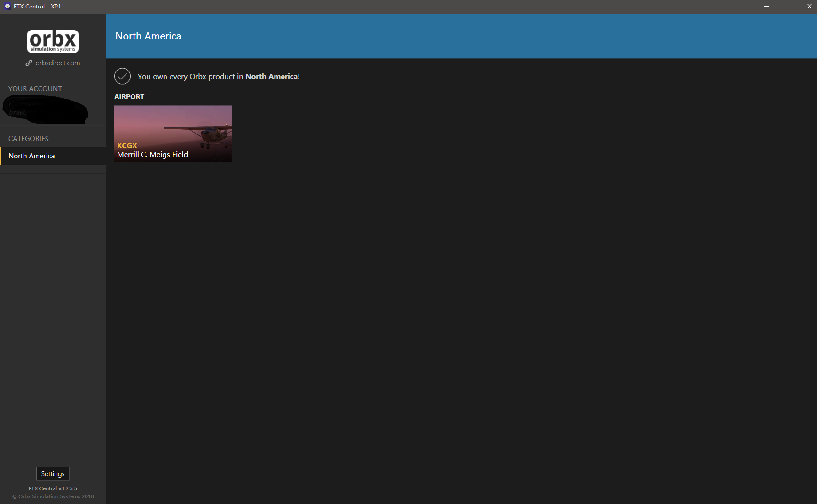Close the FTX Central window
This screenshot has width=817, height=504.
pyautogui.click(x=809, y=6)
